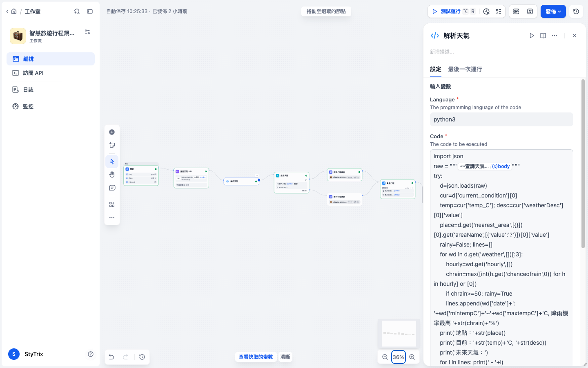Click the panel vertical scrollbar

(583, 164)
